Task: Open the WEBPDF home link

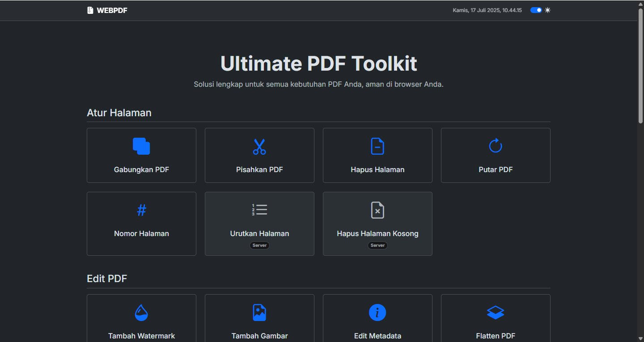Action: tap(107, 10)
